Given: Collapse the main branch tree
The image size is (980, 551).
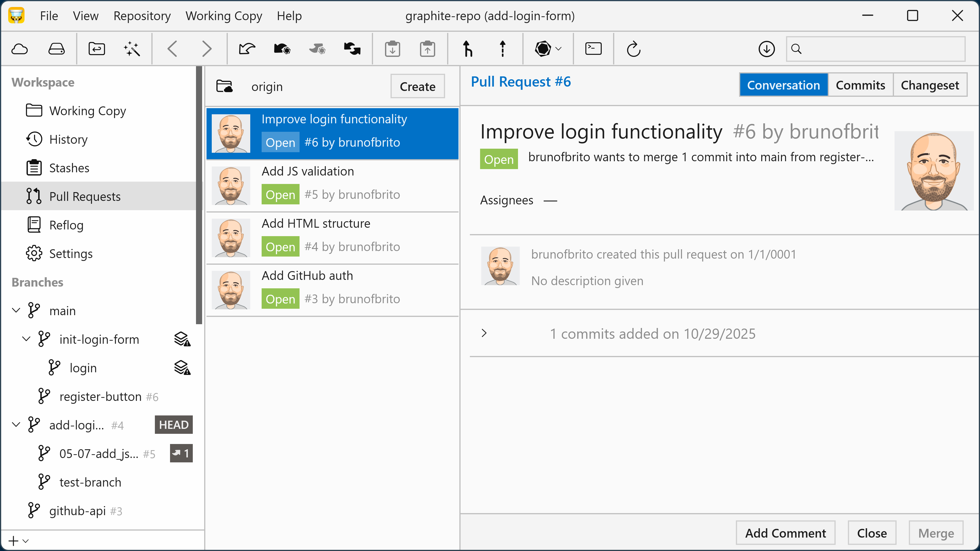Looking at the screenshot, I should click(16, 311).
